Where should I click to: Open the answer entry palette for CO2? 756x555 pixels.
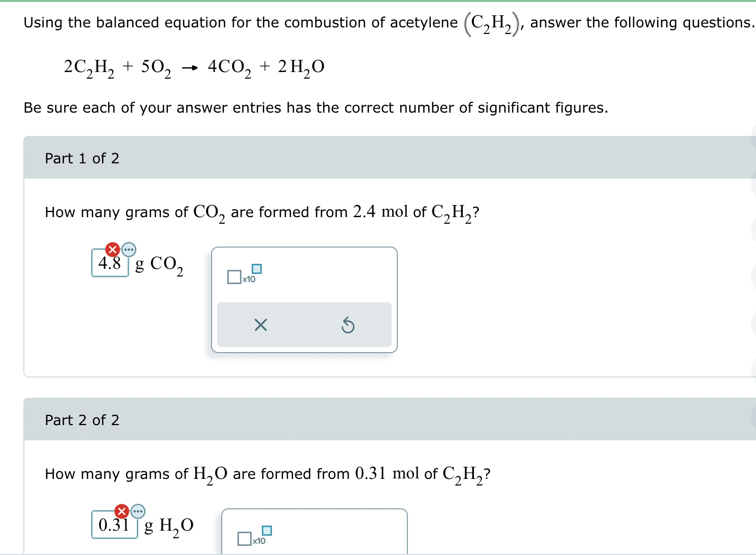click(x=304, y=299)
